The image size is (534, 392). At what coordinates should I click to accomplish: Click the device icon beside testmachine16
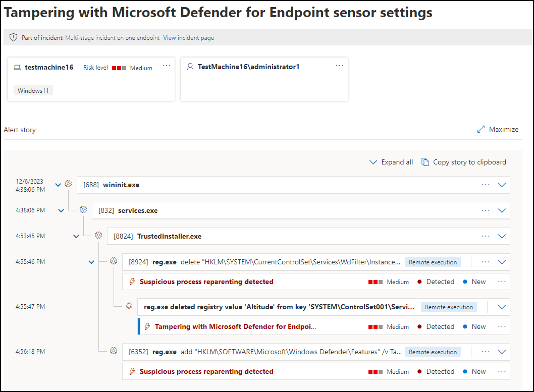[x=17, y=67]
